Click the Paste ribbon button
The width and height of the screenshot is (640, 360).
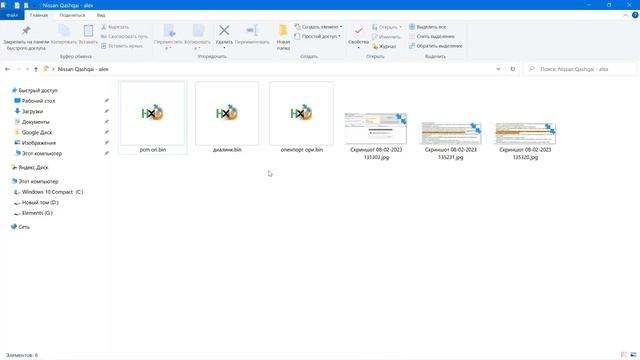(x=88, y=34)
